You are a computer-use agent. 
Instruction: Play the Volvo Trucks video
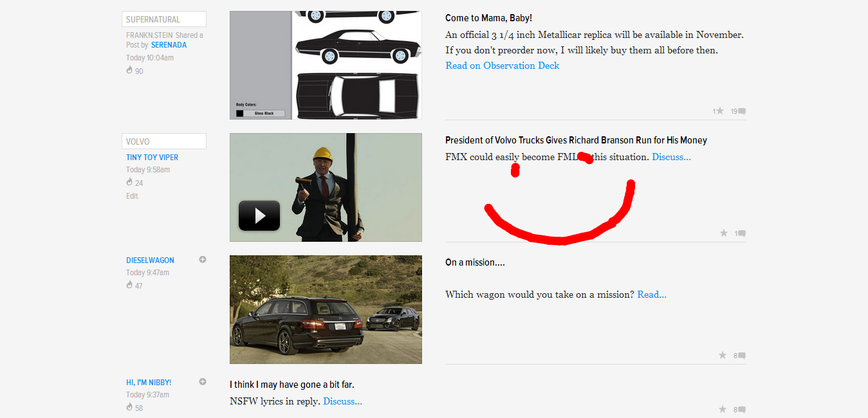click(x=259, y=215)
